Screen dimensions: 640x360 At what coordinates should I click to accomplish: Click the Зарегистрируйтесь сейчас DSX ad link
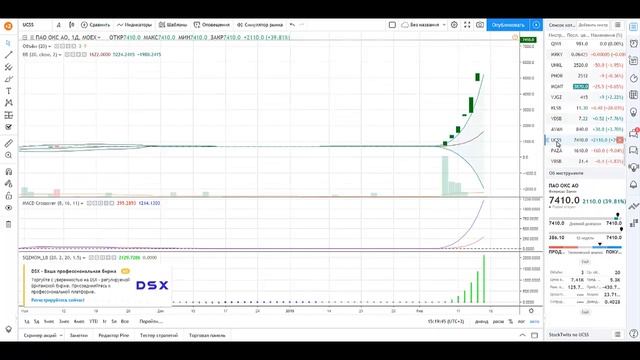58,300
